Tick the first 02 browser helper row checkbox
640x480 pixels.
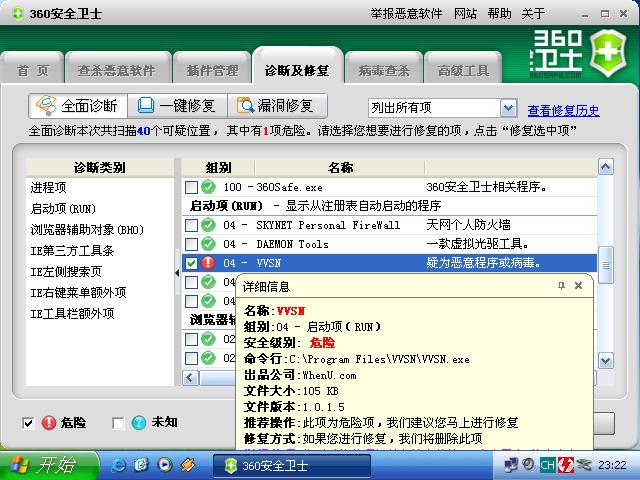[x=191, y=339]
